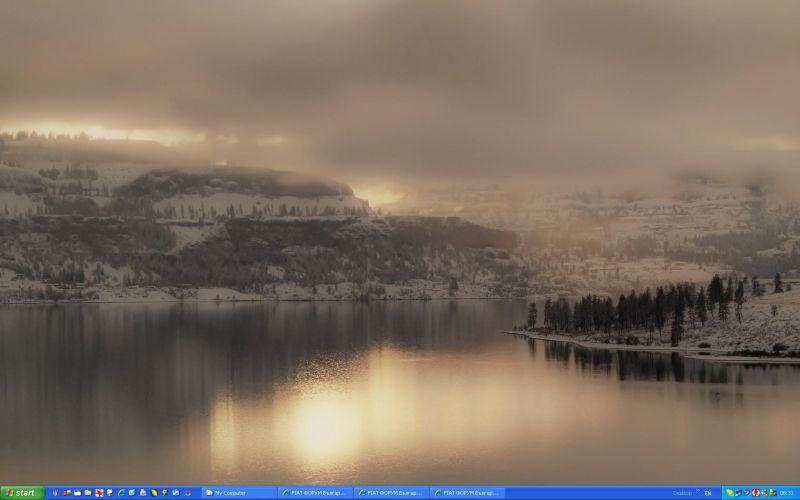Screen dimensions: 800x500
Task: Switch to the My Computer window
Action: click(239, 493)
